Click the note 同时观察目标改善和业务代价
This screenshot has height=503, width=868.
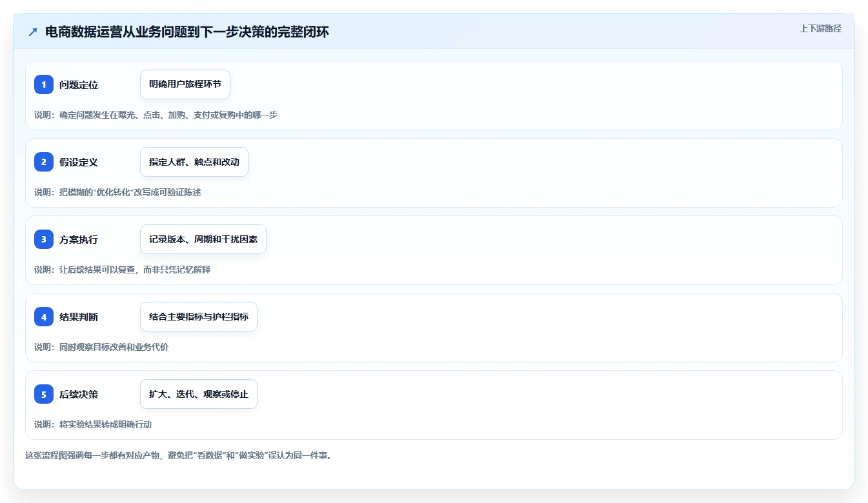click(x=101, y=347)
